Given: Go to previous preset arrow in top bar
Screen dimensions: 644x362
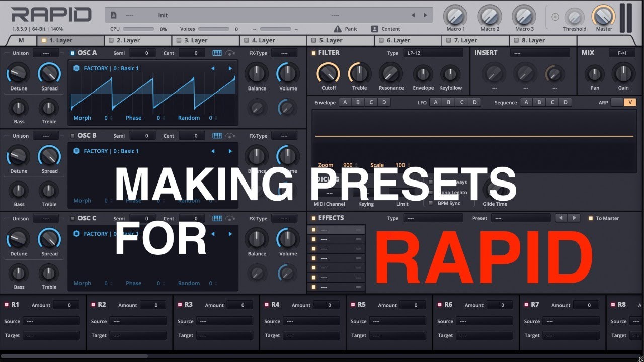Looking at the screenshot, I should (x=413, y=15).
